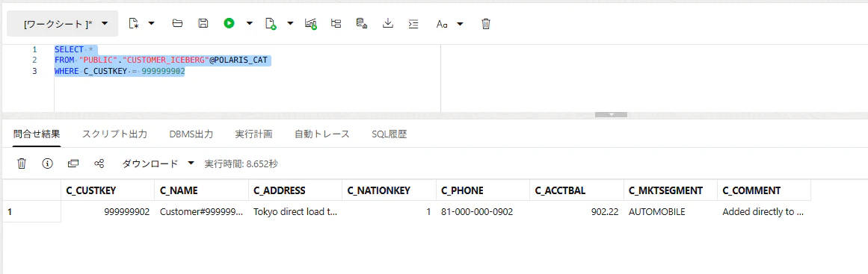Select the AUTOMOBILE market segment cell
Screen dimensions: 868x274
point(671,211)
